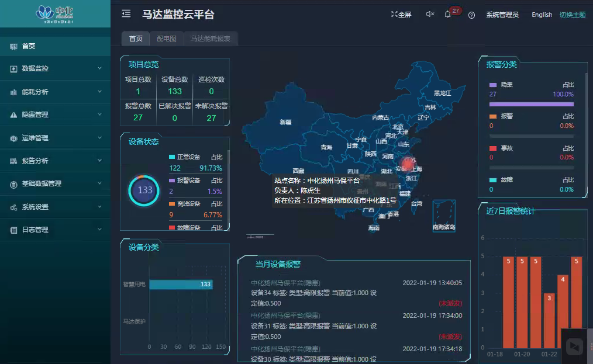Image resolution: width=593 pixels, height=364 pixels.
Task: Open the 系统管理员 user menu
Action: point(502,15)
